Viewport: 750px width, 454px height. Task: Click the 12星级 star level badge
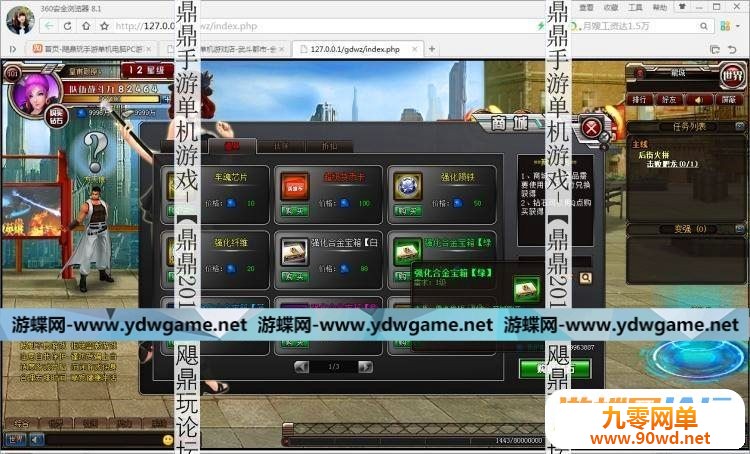[x=146, y=70]
